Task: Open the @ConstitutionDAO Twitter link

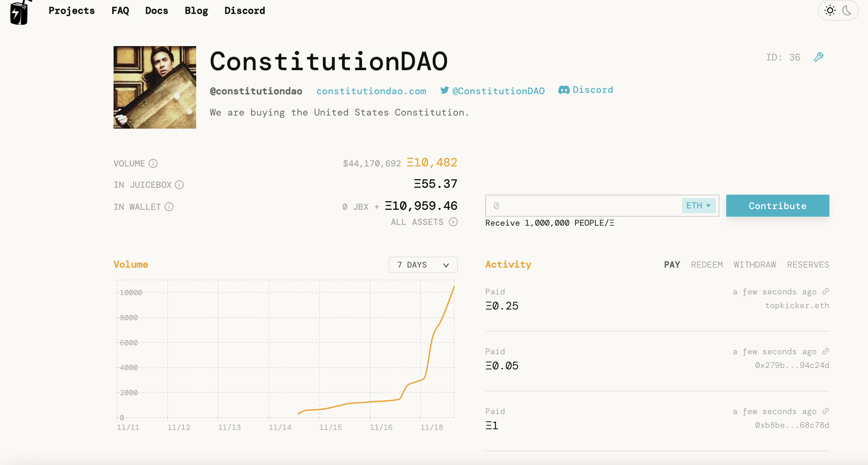Action: pyautogui.click(x=493, y=91)
